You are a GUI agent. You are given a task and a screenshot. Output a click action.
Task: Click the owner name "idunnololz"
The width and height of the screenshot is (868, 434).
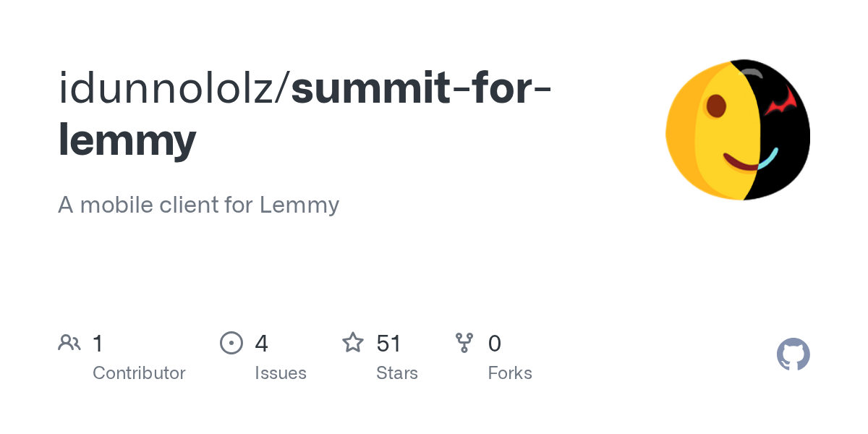172,88
